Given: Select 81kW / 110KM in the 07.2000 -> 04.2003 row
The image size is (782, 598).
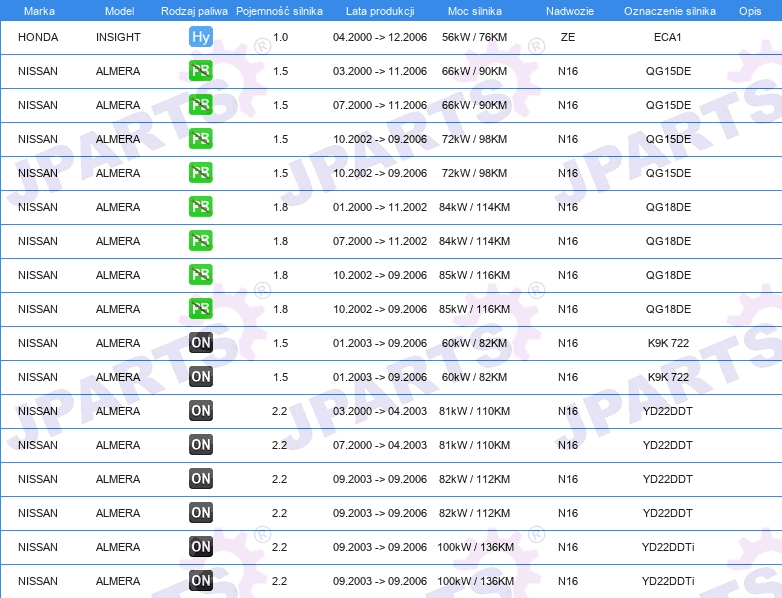Looking at the screenshot, I should pos(474,445).
